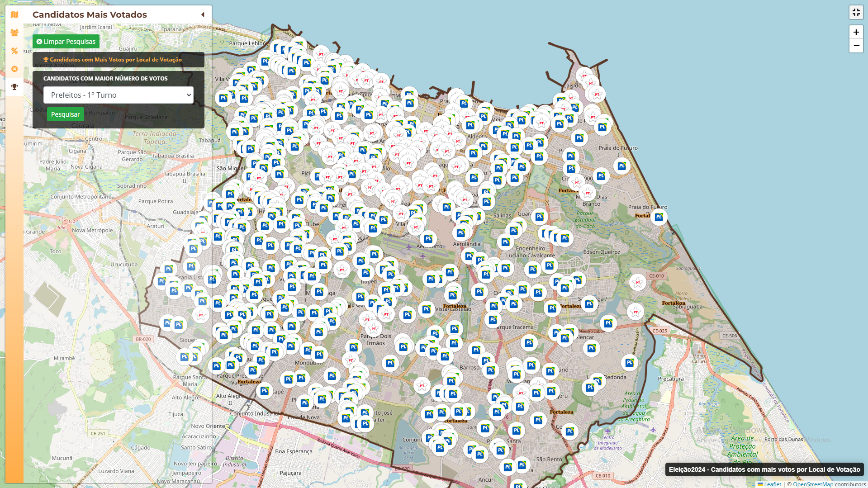The width and height of the screenshot is (868, 488).
Task: Open the Prefeitos - 1° Turno dropdown
Action: click(118, 95)
